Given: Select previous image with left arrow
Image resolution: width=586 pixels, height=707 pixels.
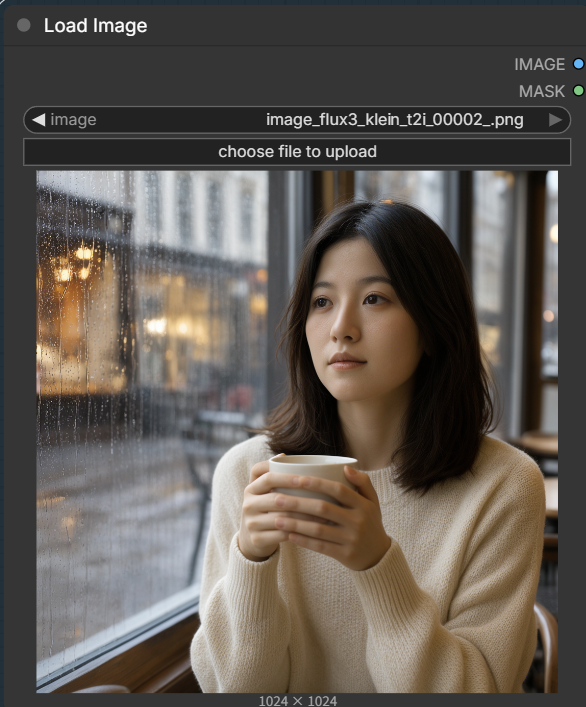Looking at the screenshot, I should coord(39,119).
